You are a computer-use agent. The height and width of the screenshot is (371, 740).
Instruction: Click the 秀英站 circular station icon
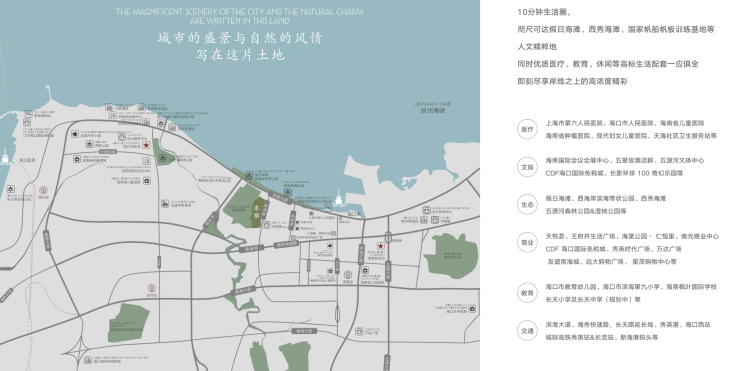tap(348, 274)
